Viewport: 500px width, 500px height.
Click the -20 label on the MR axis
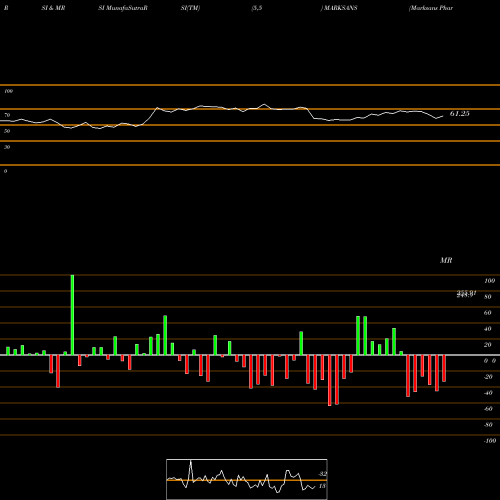coord(488,377)
